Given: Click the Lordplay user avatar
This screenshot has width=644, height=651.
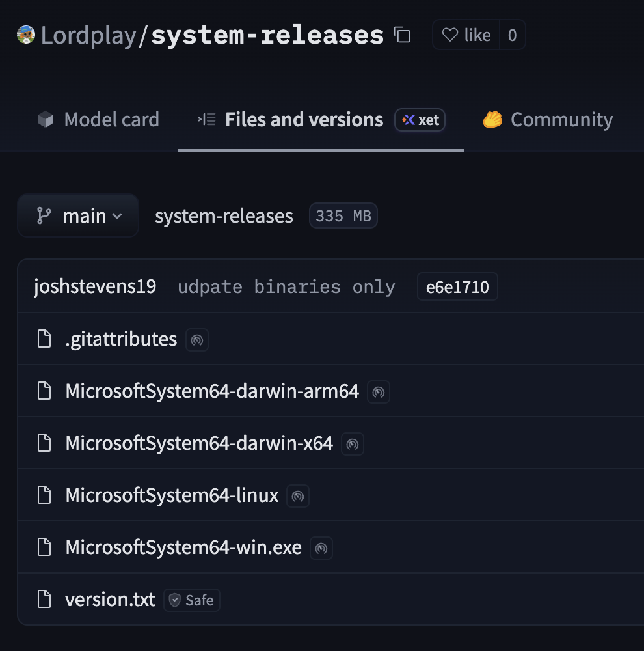Looking at the screenshot, I should [x=26, y=35].
